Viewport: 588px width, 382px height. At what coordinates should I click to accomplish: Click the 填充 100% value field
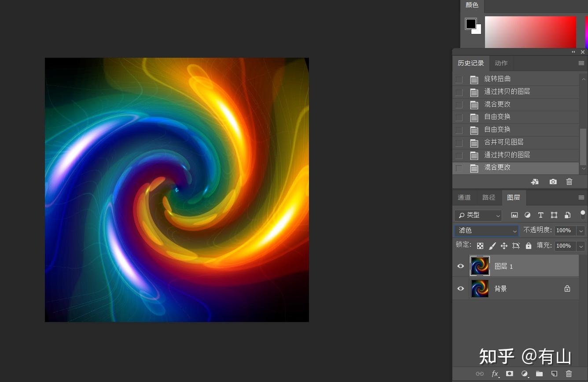(x=565, y=246)
